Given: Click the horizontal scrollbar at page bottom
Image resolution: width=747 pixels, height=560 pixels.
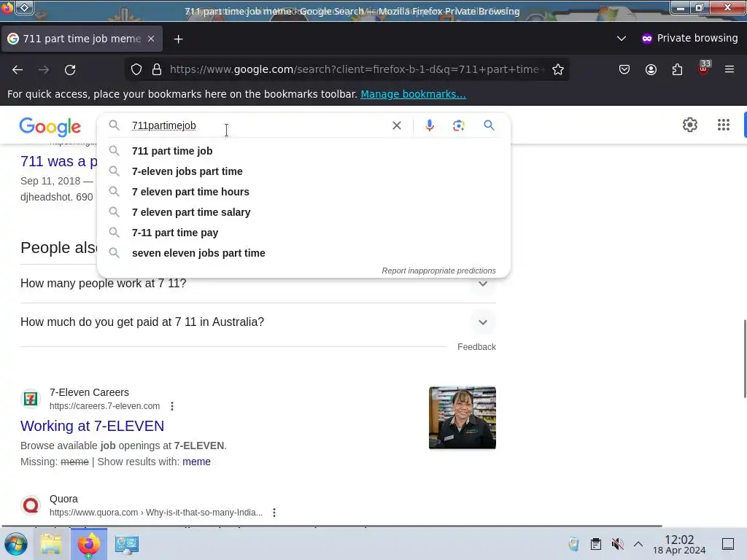Looking at the screenshot, I should pyautogui.click(x=332, y=526).
